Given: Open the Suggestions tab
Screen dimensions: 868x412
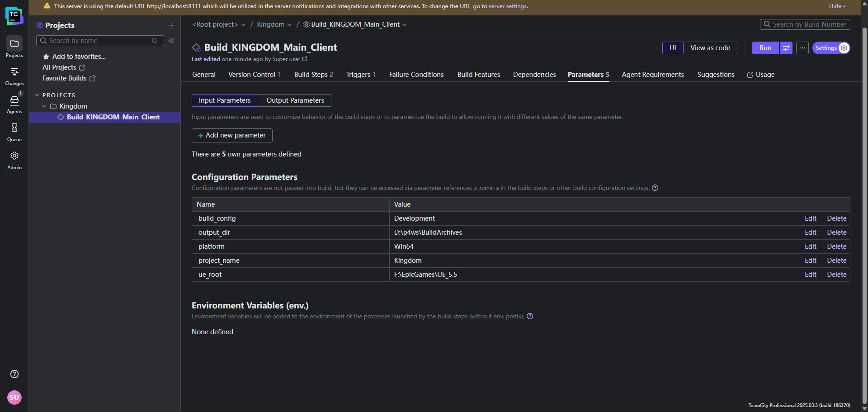Looking at the screenshot, I should coord(716,75).
